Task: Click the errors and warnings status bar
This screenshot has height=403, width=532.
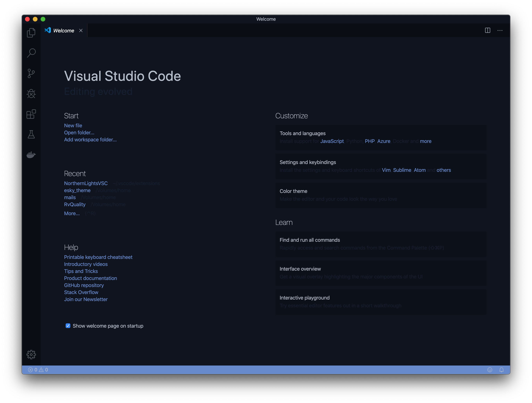Action: point(38,370)
